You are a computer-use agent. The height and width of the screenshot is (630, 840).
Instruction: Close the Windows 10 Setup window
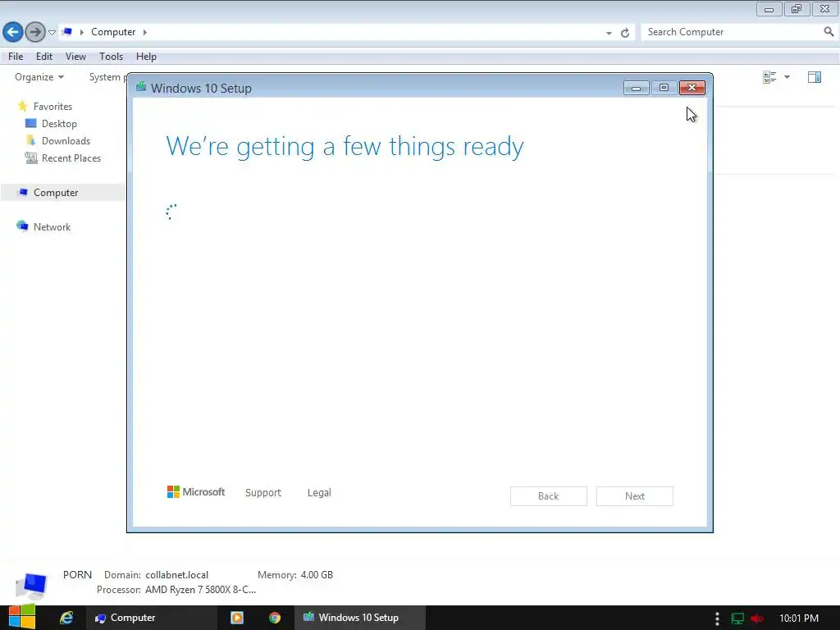coord(692,88)
